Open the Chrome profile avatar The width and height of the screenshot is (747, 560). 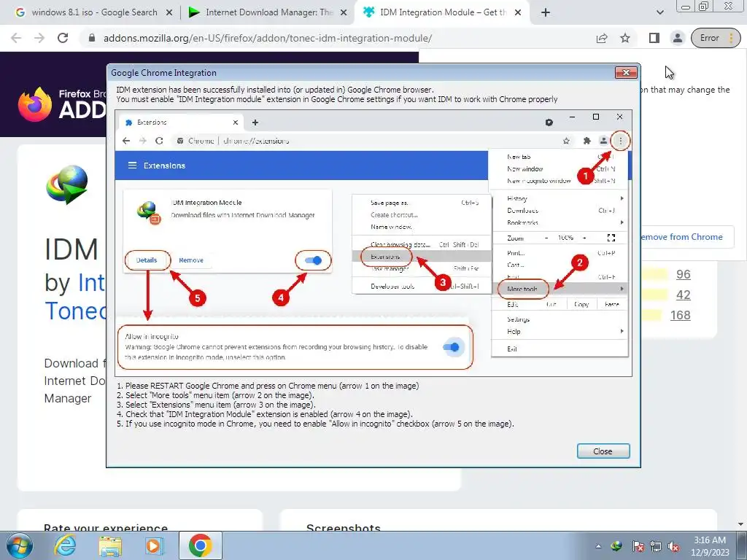678,38
